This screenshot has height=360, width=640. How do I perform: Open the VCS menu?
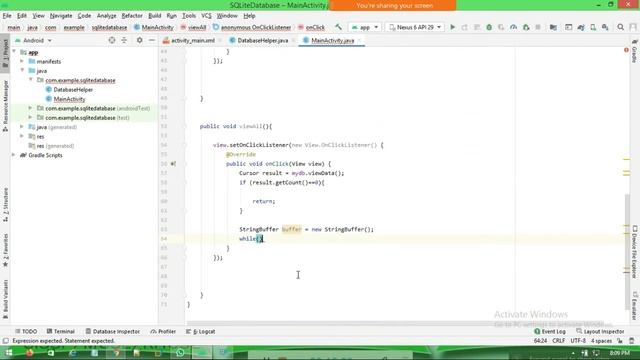pyautogui.click(x=206, y=16)
